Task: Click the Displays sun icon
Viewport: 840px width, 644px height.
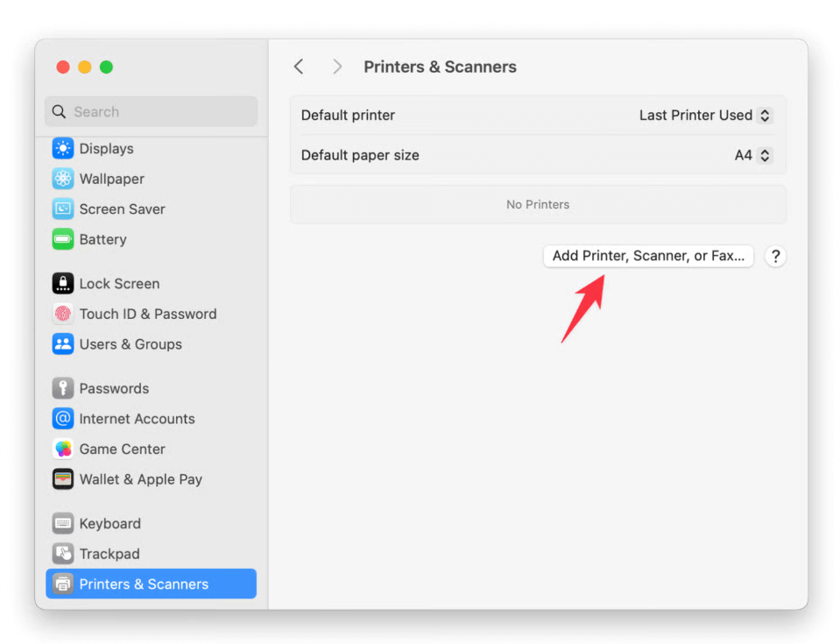Action: (63, 148)
